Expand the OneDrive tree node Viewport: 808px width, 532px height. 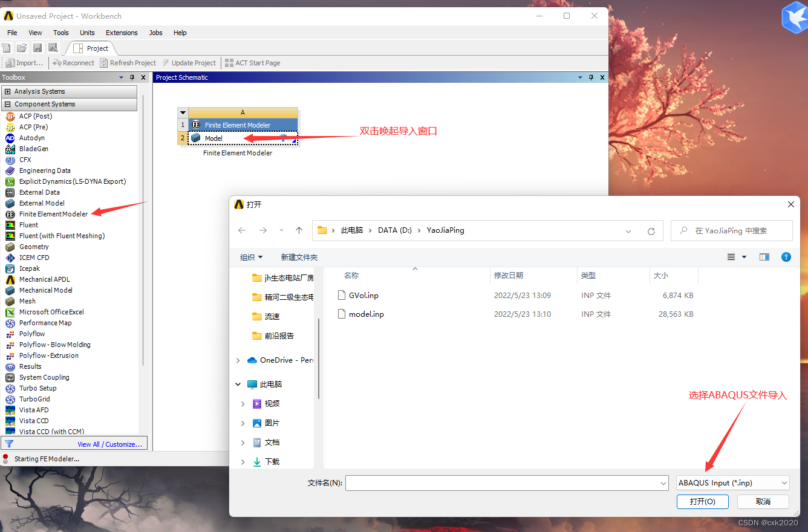point(238,360)
